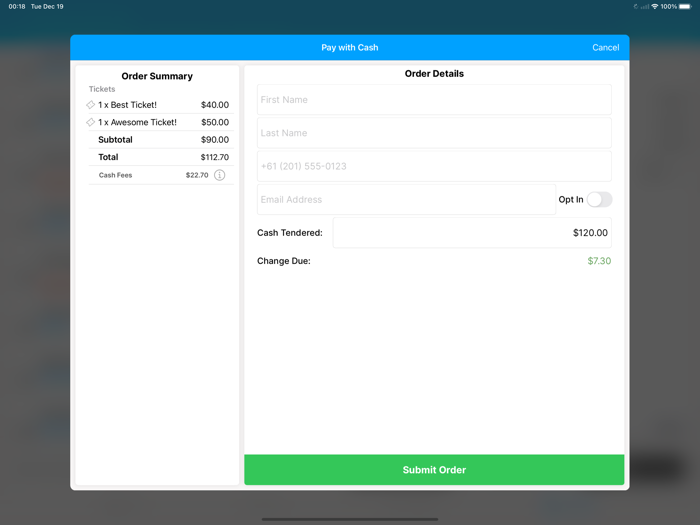Click the Subtotal label
The width and height of the screenshot is (700, 525).
(x=115, y=140)
